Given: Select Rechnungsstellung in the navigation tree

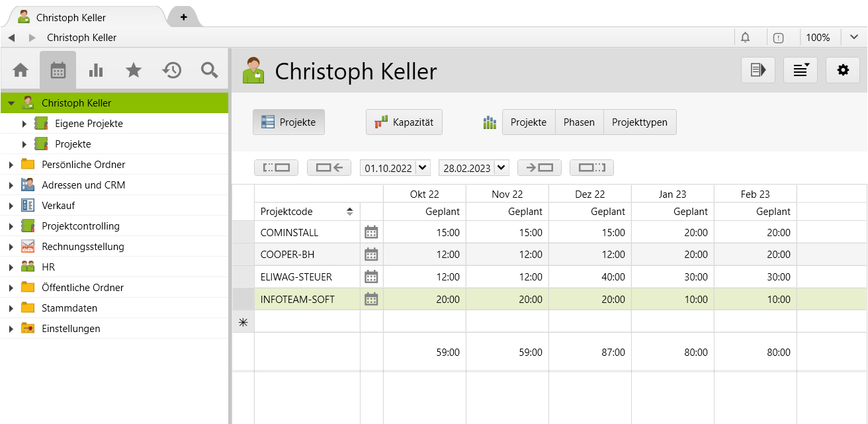Looking at the screenshot, I should (x=83, y=247).
